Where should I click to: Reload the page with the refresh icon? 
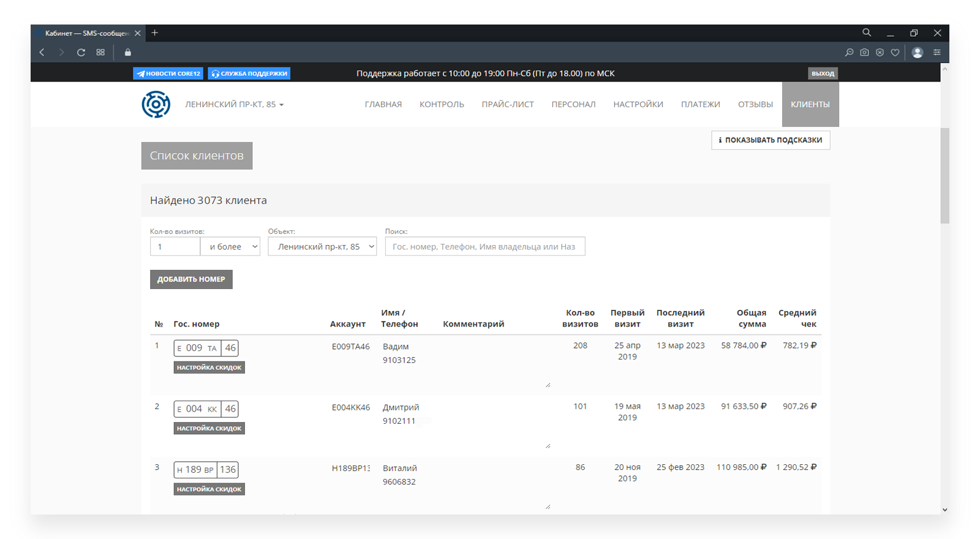pyautogui.click(x=81, y=53)
